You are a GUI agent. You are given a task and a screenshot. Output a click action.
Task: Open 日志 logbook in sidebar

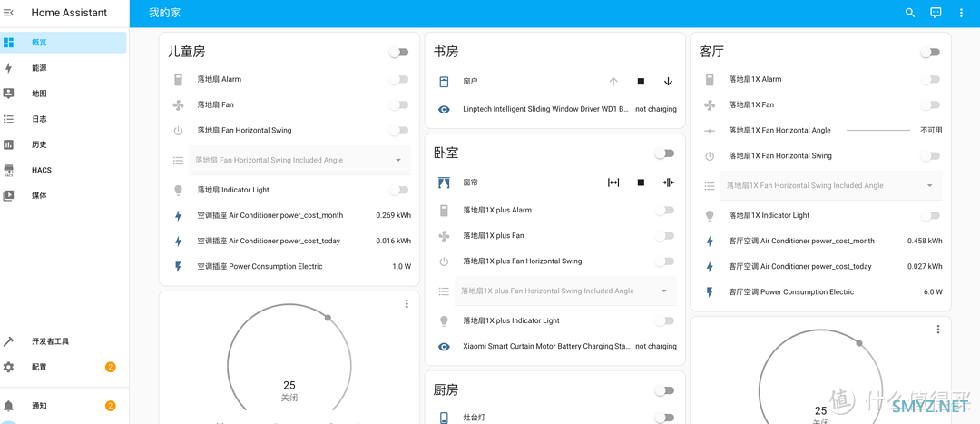click(64, 119)
